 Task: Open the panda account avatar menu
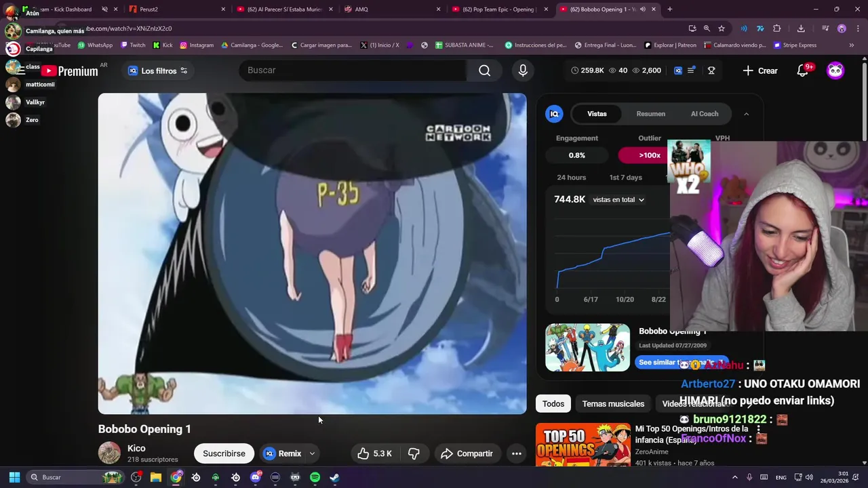(835, 70)
